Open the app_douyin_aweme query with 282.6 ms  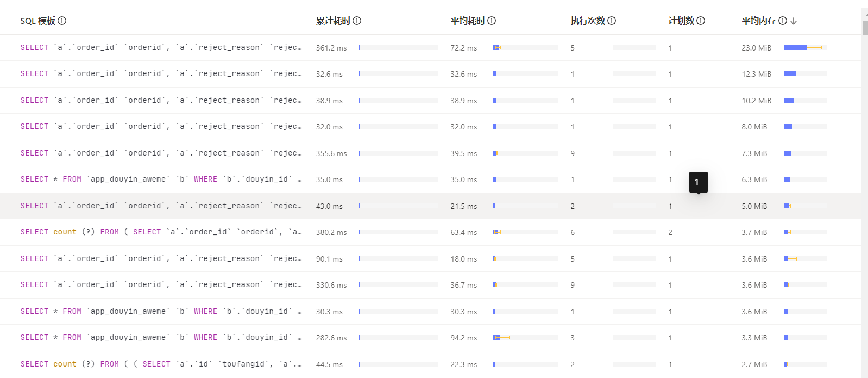coord(161,338)
